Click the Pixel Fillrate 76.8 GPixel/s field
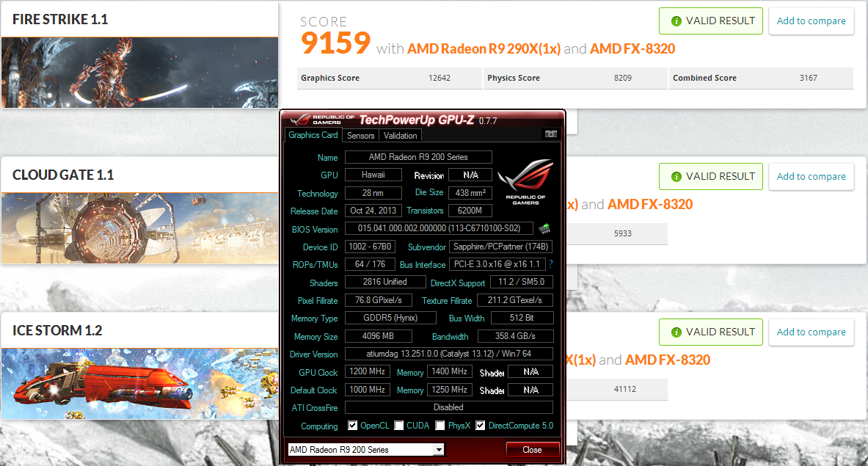 click(x=378, y=300)
